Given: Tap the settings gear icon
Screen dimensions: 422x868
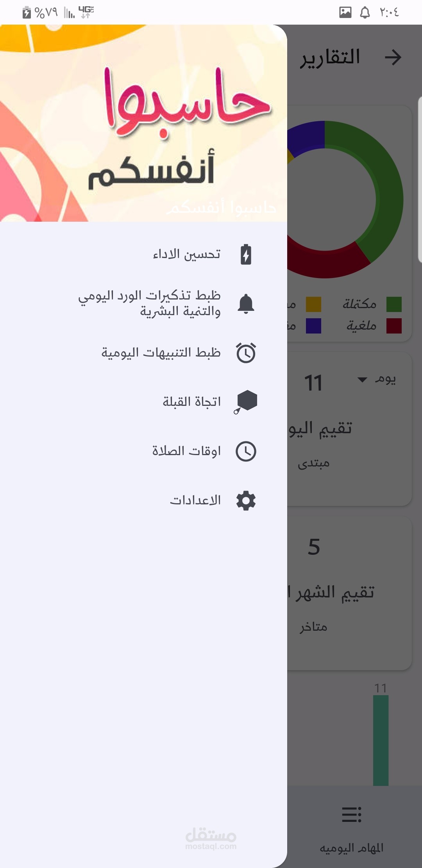Looking at the screenshot, I should (x=246, y=500).
